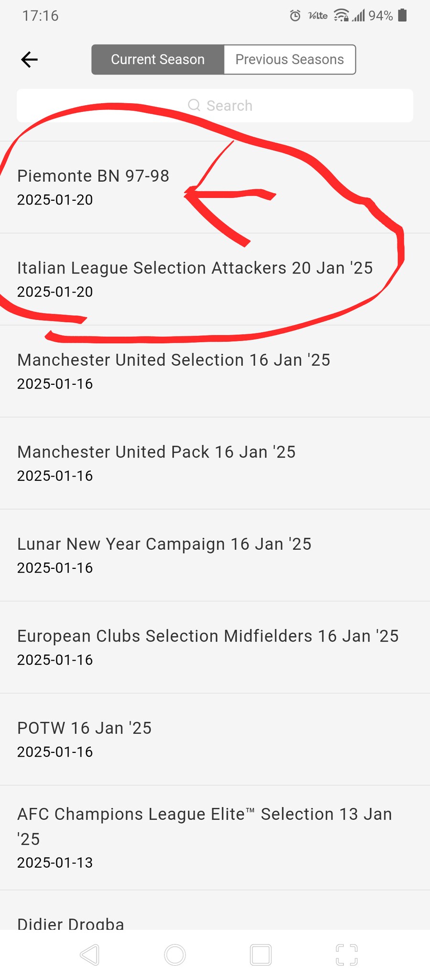Select the POTW 16 Jan '25 item

[x=85, y=739]
